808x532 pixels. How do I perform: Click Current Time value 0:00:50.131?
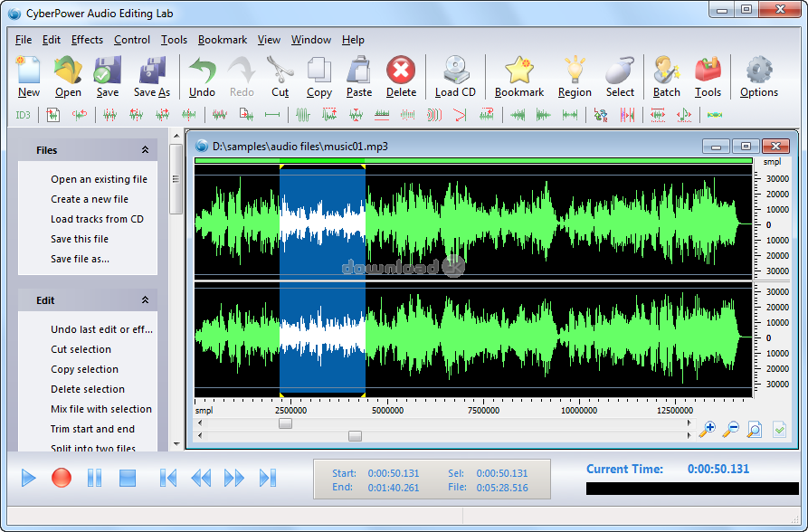[x=718, y=469]
